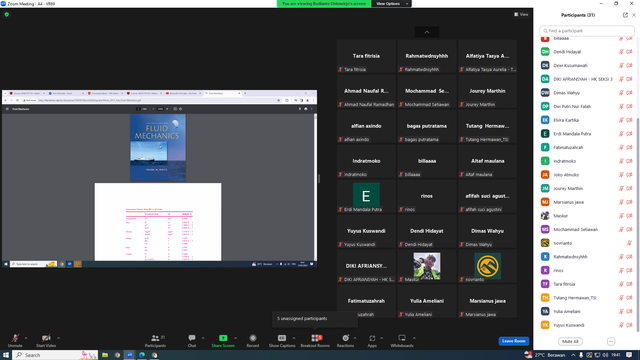The height and width of the screenshot is (360, 640).
Task: Open the Chat panel
Action: pos(191,340)
